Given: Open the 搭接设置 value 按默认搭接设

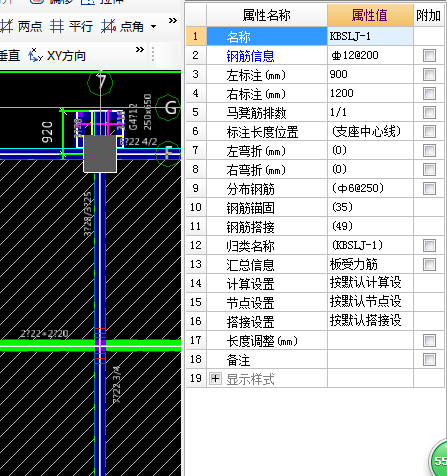Looking at the screenshot, I should point(370,321).
